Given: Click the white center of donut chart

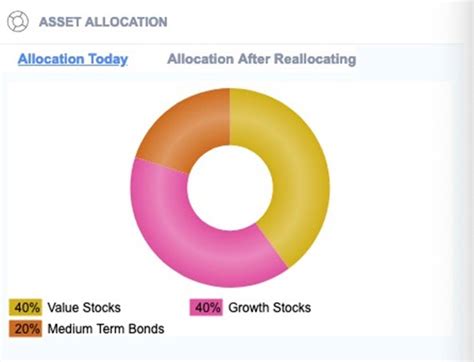Looking at the screenshot, I should pyautogui.click(x=230, y=188).
